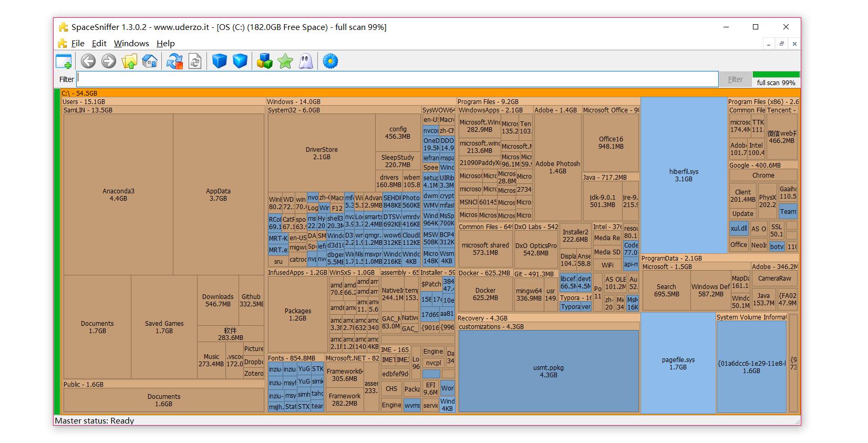Viewport: 868px width, 443px height.
Task: Select the Program Files - 9.2GB header
Action: click(x=548, y=101)
